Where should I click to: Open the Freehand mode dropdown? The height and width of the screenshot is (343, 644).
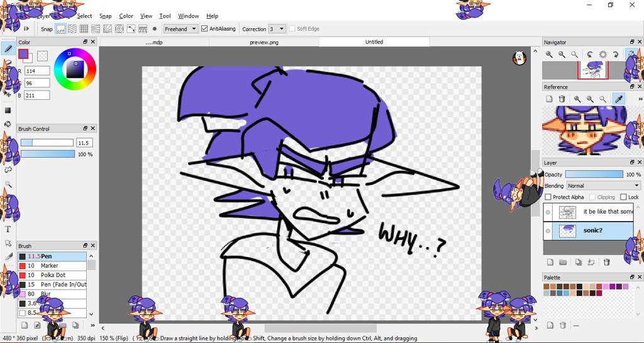(x=180, y=29)
